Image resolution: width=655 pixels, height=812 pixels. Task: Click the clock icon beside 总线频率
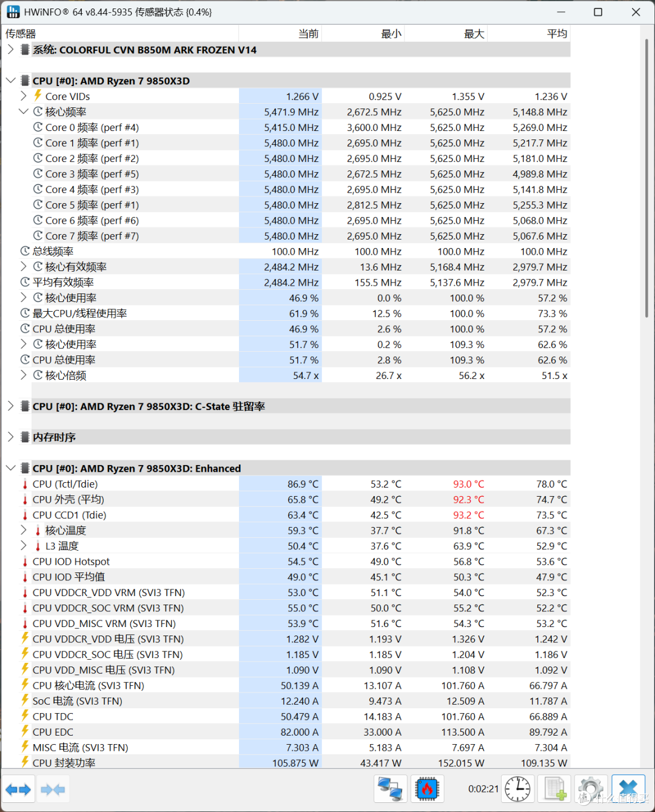tap(25, 251)
